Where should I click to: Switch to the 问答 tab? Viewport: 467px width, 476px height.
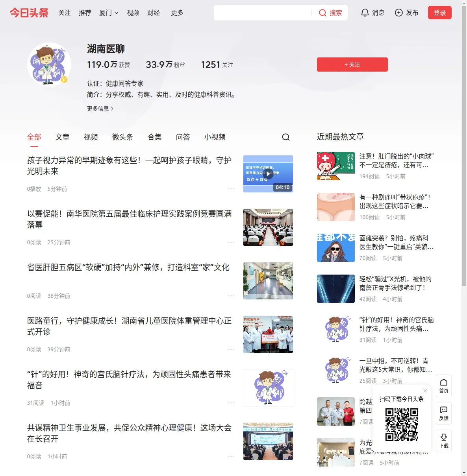pyautogui.click(x=183, y=137)
